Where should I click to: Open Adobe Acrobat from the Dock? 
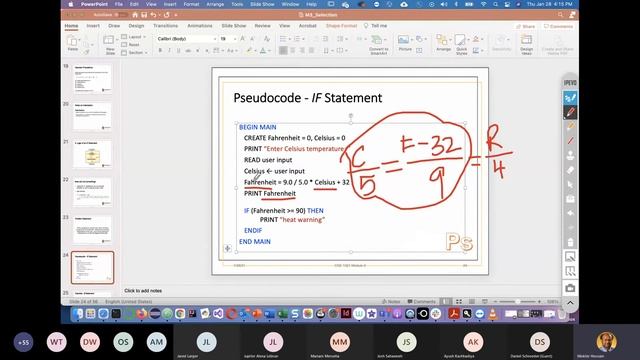[x=453, y=313]
